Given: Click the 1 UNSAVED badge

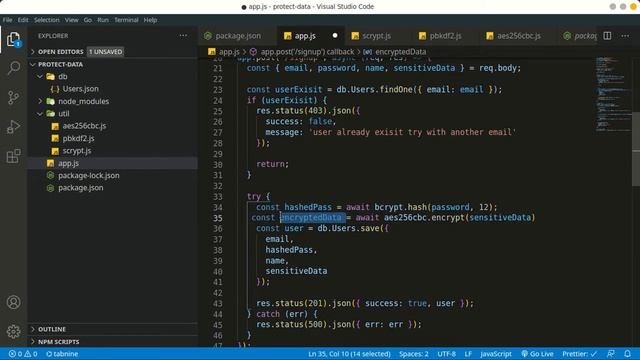Looking at the screenshot, I should 105,52.
